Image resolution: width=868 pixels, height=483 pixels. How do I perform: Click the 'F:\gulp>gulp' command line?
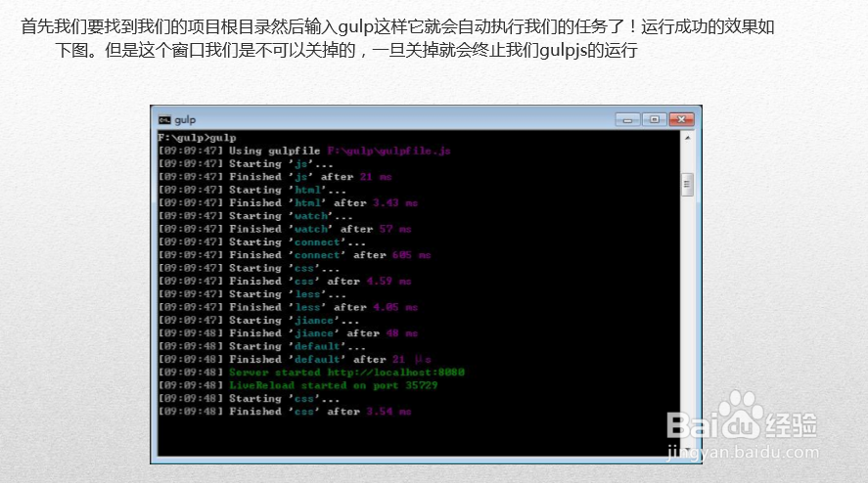tap(197, 138)
